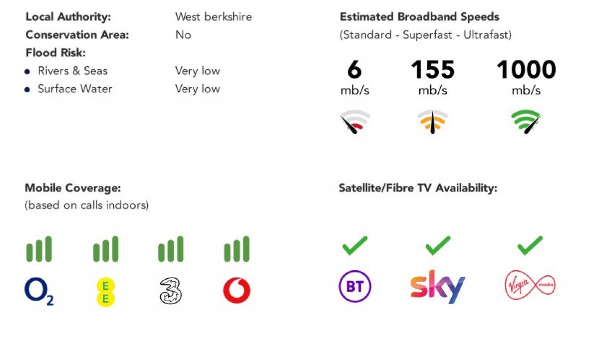Click the Virgin Media logo

(x=530, y=287)
